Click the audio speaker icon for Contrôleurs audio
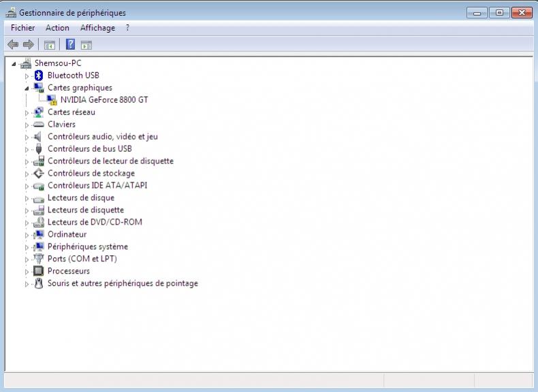538x392 pixels. (x=38, y=137)
